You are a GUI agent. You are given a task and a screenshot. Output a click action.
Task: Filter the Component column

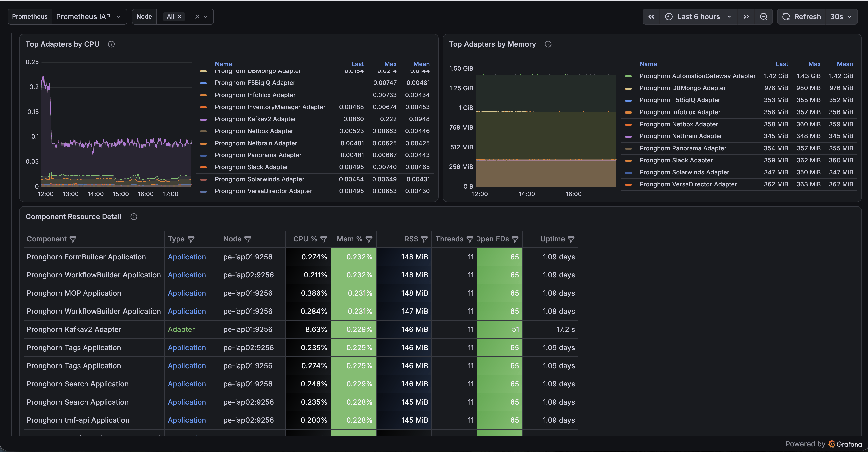point(73,239)
